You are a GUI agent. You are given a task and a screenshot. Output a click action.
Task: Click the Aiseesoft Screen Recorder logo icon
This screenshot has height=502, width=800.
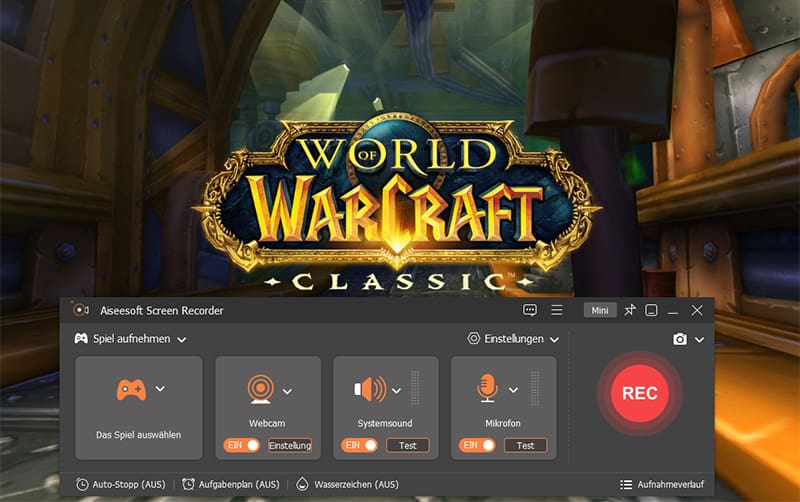[80, 309]
